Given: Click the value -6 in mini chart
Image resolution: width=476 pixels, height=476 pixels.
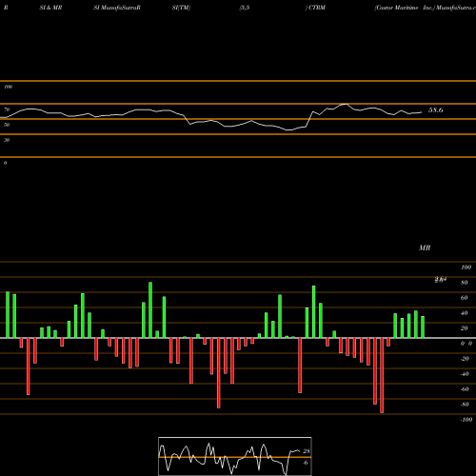Looking at the screenshot, I should (306, 463).
